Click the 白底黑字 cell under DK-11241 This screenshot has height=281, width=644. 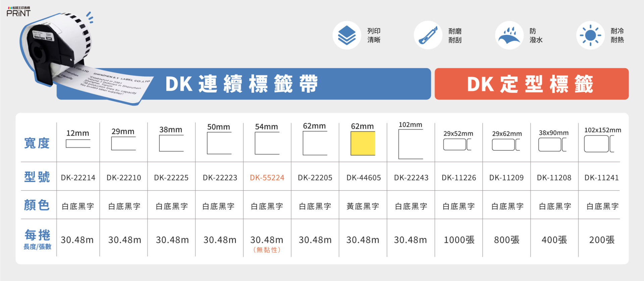602,206
